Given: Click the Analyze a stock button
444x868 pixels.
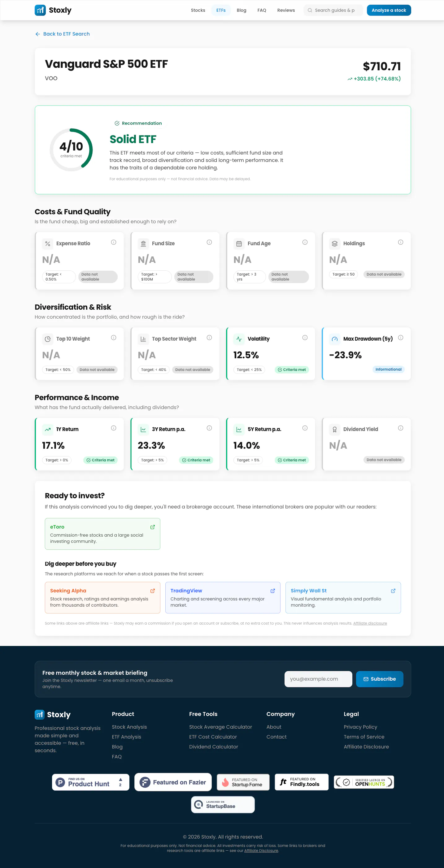Looking at the screenshot, I should point(389,10).
